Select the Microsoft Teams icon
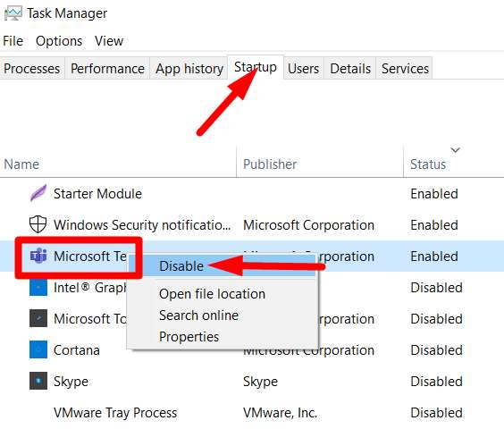Viewport: 504px width, 429px height. click(38, 256)
